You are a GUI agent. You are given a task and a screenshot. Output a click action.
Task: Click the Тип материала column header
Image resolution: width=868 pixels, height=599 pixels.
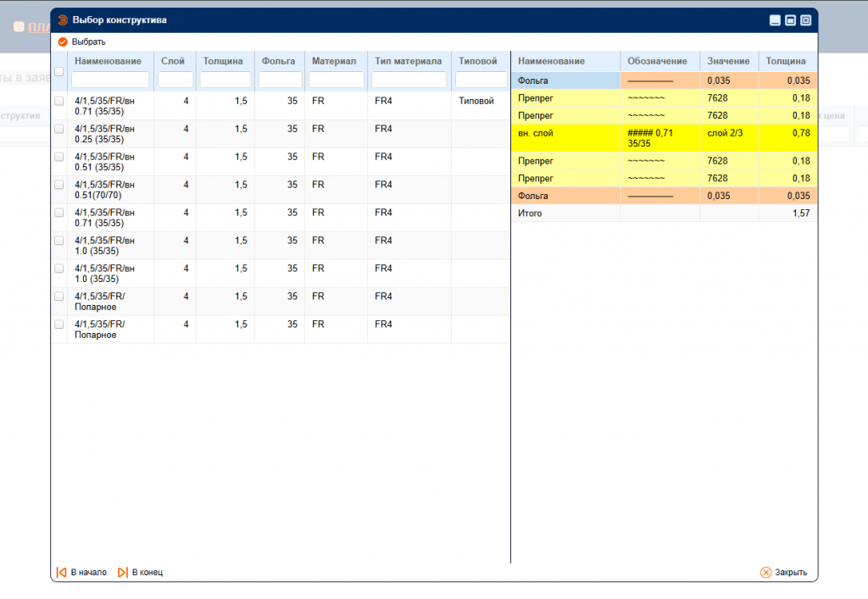(x=408, y=61)
